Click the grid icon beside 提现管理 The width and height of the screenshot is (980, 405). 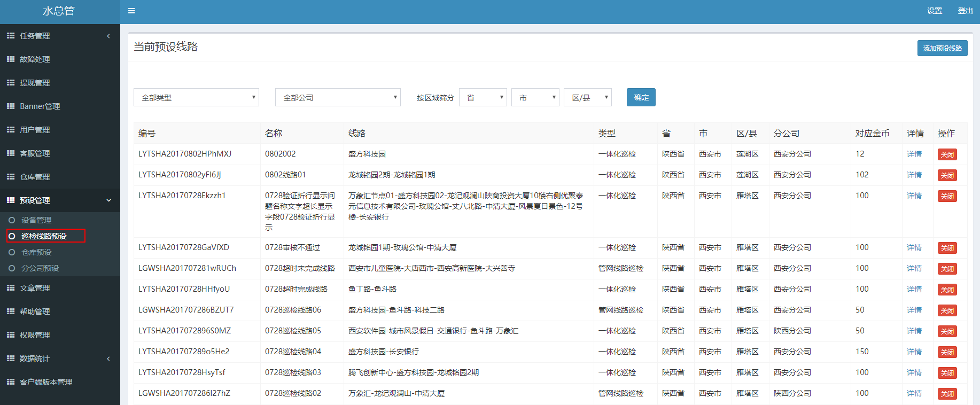pyautogui.click(x=11, y=83)
